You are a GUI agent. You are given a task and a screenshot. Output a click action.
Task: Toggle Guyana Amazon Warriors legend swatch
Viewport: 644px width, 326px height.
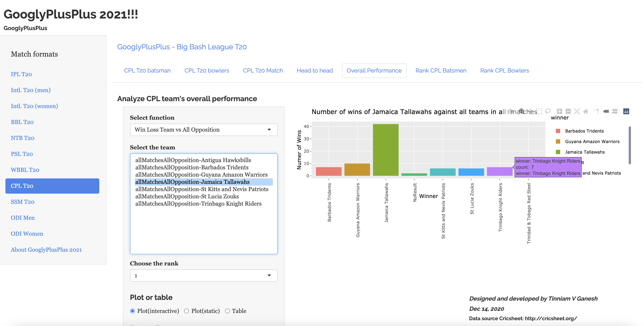(x=558, y=142)
